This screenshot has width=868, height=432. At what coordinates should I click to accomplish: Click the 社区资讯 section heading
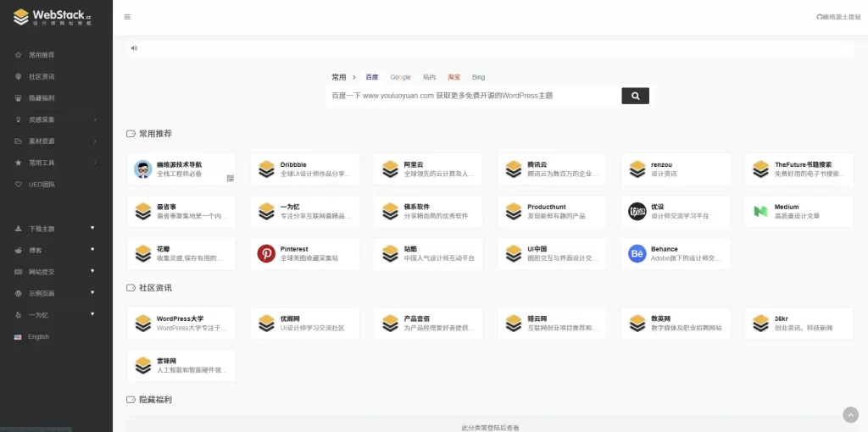pos(149,288)
